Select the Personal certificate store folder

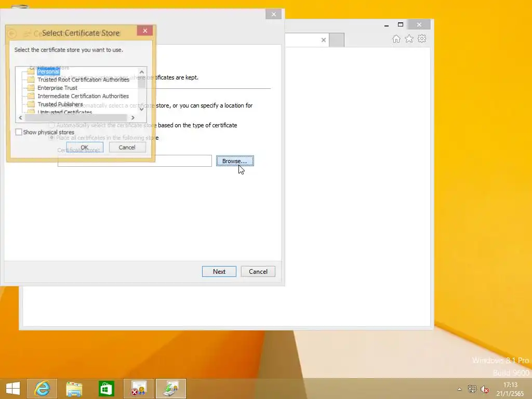tap(48, 72)
